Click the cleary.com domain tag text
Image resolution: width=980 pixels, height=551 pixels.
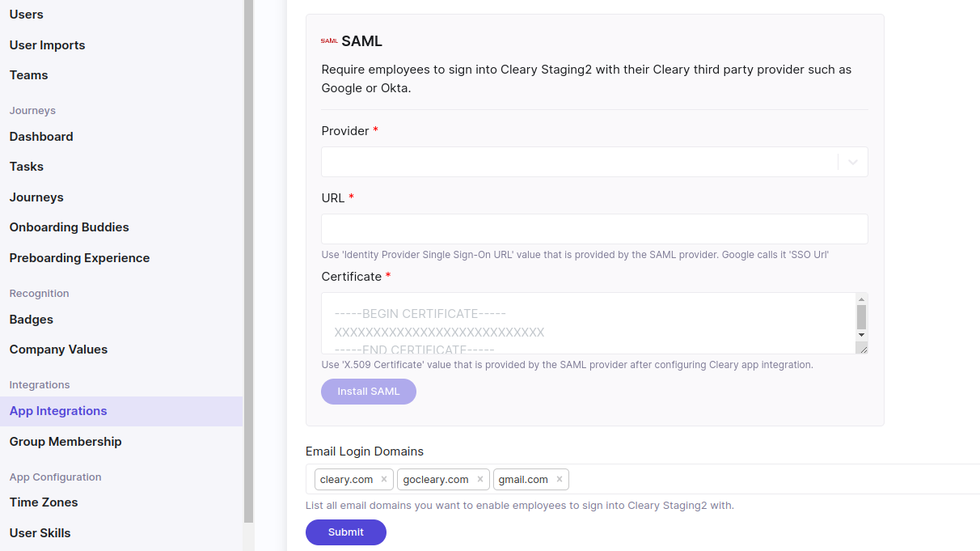coord(347,480)
